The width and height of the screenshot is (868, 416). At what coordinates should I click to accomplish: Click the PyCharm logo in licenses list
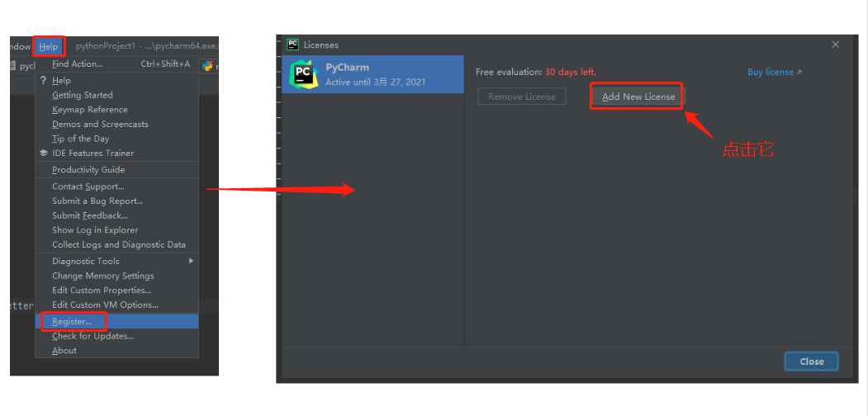303,74
